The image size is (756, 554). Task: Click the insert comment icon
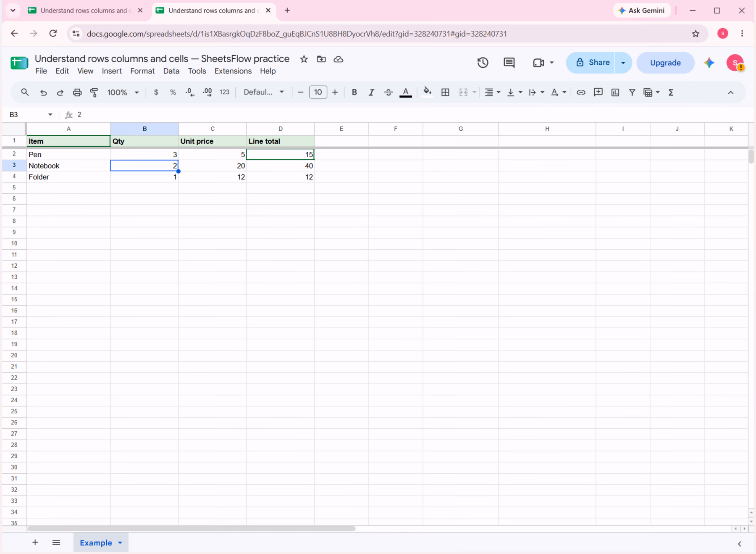(x=598, y=92)
